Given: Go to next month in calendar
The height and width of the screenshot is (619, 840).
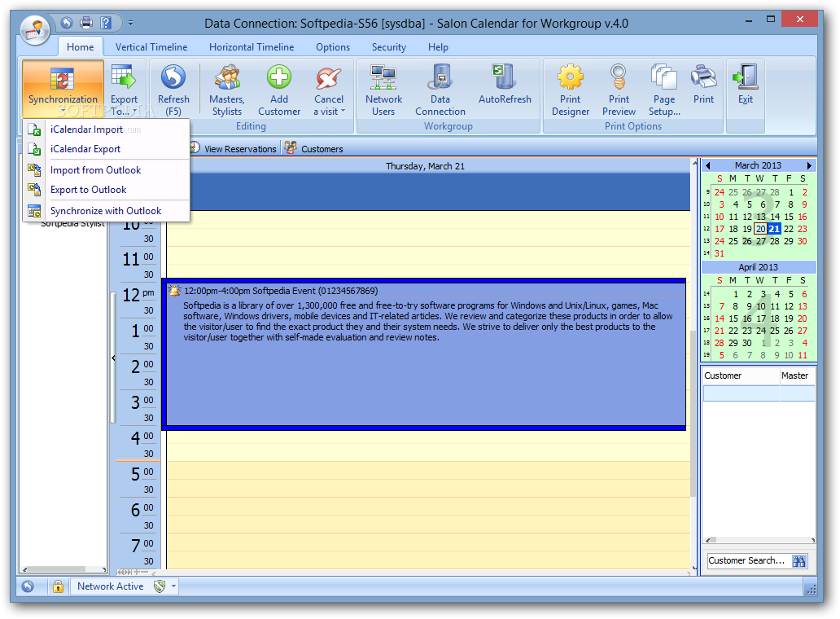Looking at the screenshot, I should pyautogui.click(x=809, y=165).
